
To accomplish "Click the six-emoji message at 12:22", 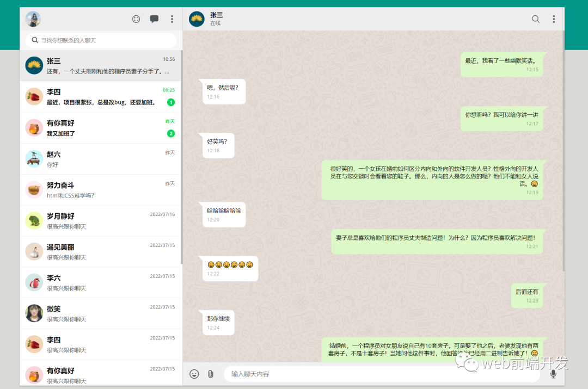I will tap(230, 269).
